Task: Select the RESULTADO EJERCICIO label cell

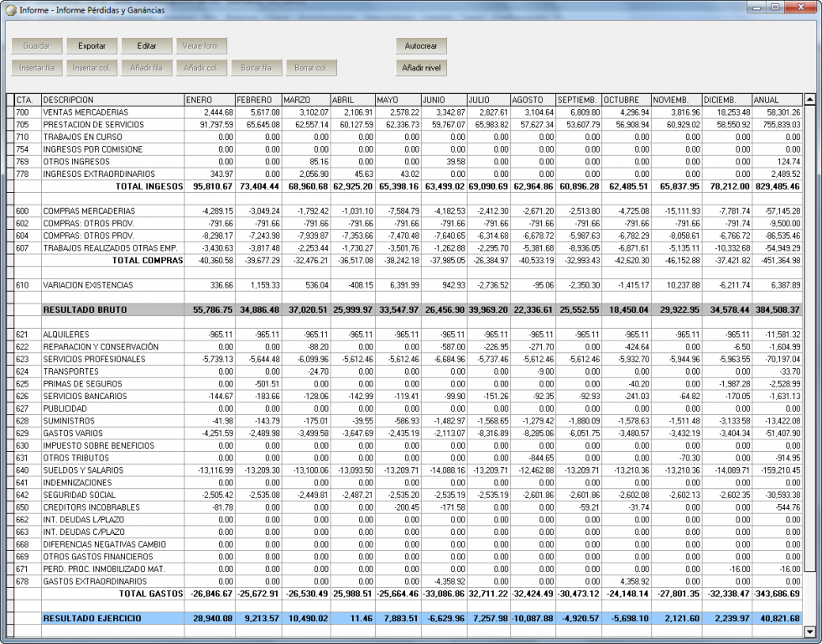Action: [x=112, y=618]
